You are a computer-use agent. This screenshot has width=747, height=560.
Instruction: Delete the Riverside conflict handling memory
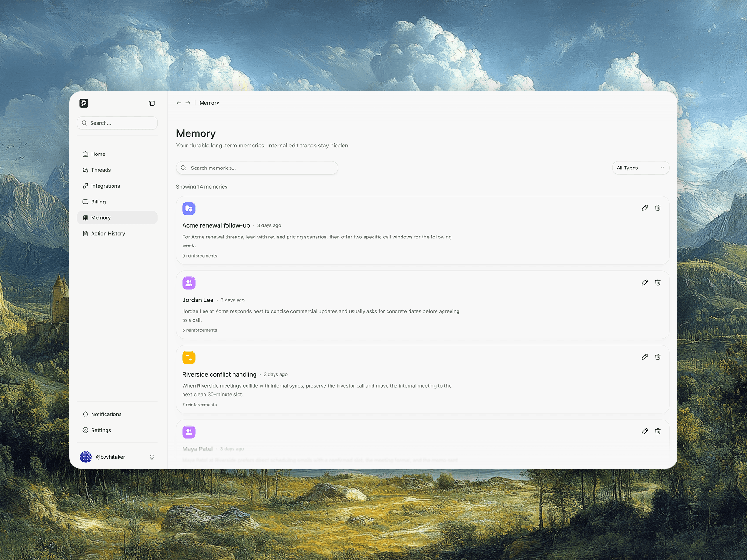point(658,357)
